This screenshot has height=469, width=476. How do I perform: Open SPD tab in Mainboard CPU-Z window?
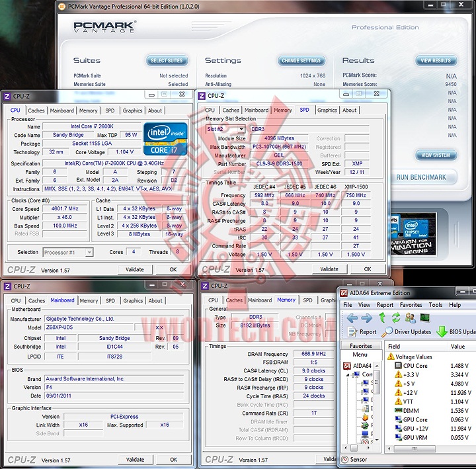tap(110, 301)
